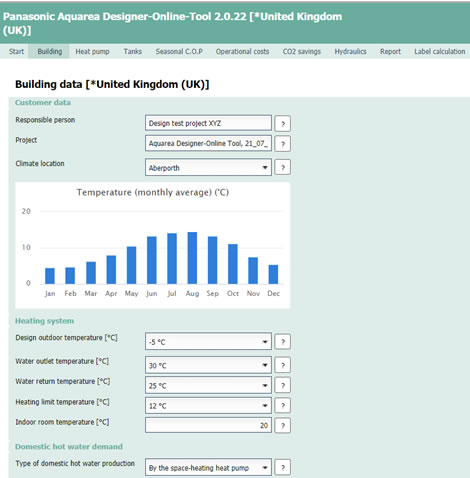This screenshot has height=478, width=470.
Task: Switch to the Heat pump tab
Action: (92, 51)
